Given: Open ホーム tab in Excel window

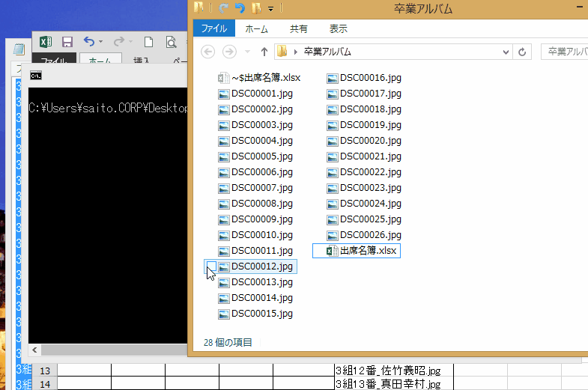Looking at the screenshot, I should point(100,59).
